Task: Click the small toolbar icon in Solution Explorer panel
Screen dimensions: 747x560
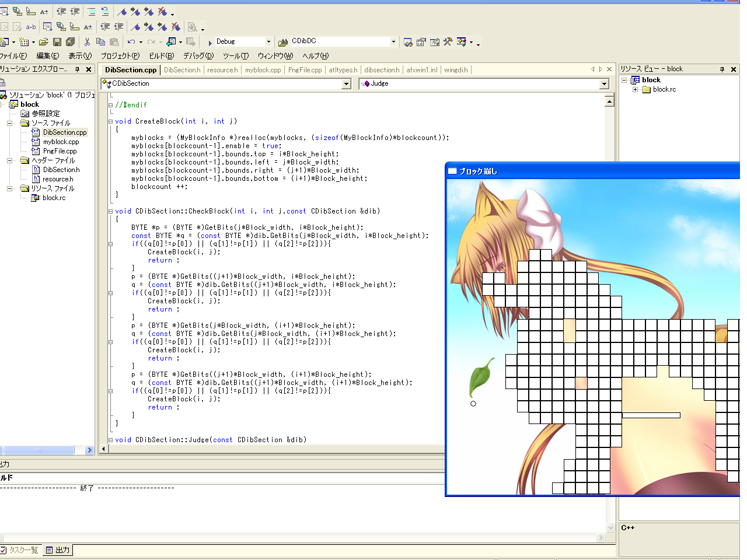Action: [2, 82]
